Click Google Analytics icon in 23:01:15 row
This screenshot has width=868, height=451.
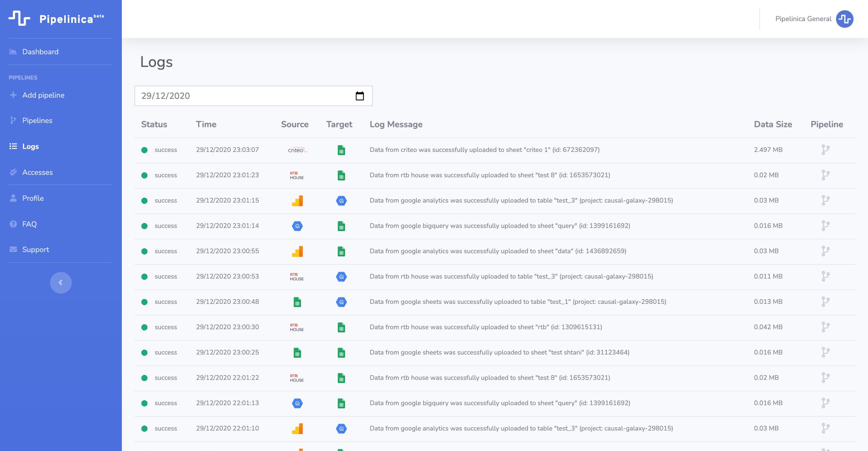[x=297, y=201]
